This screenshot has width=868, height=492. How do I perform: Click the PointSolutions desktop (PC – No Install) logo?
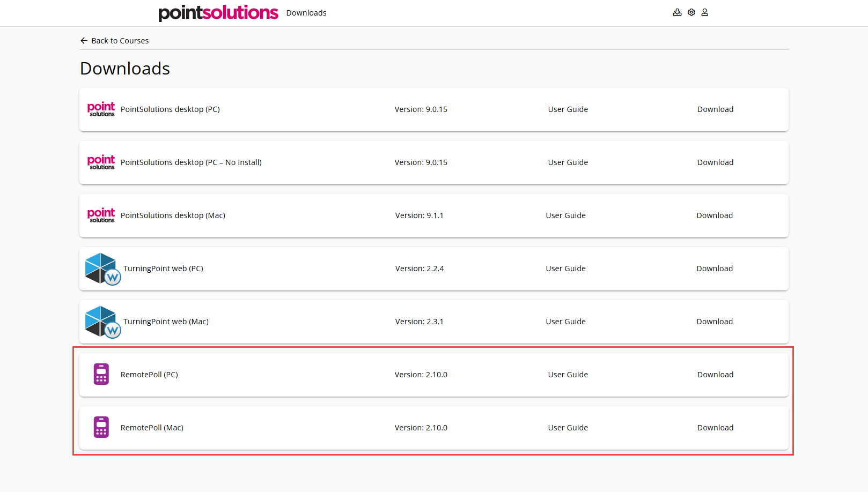[101, 162]
